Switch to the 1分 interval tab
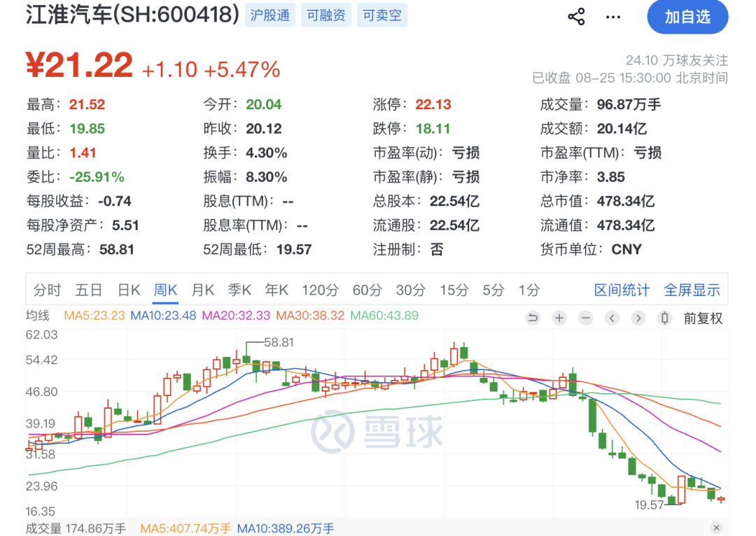This screenshot has width=756, height=536. pos(529,290)
